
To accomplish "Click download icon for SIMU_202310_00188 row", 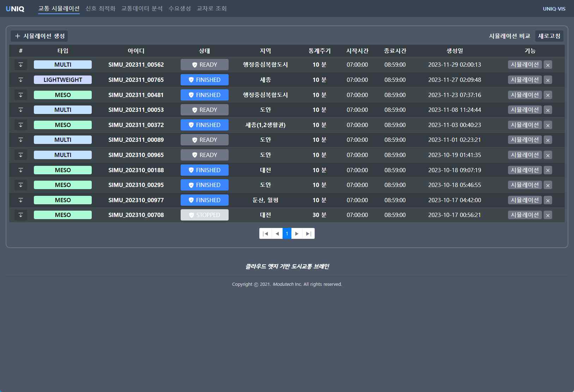I will [21, 170].
